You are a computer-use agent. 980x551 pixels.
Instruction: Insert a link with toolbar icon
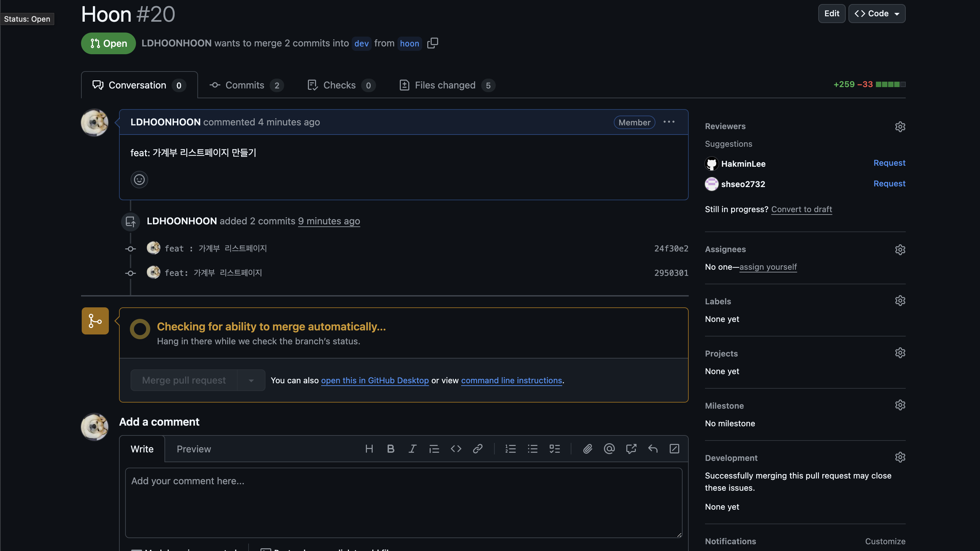[x=478, y=449]
